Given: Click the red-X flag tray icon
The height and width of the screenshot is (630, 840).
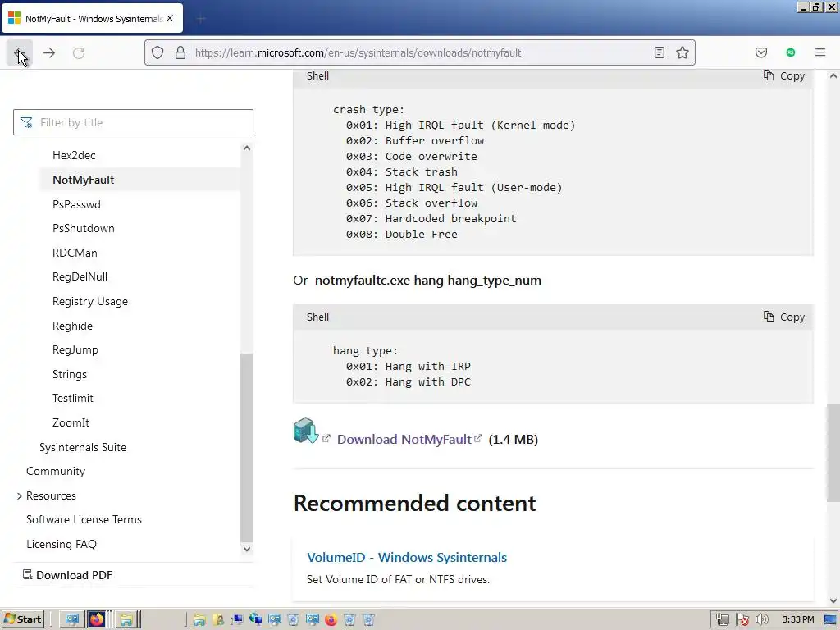Looking at the screenshot, I should 742,620.
